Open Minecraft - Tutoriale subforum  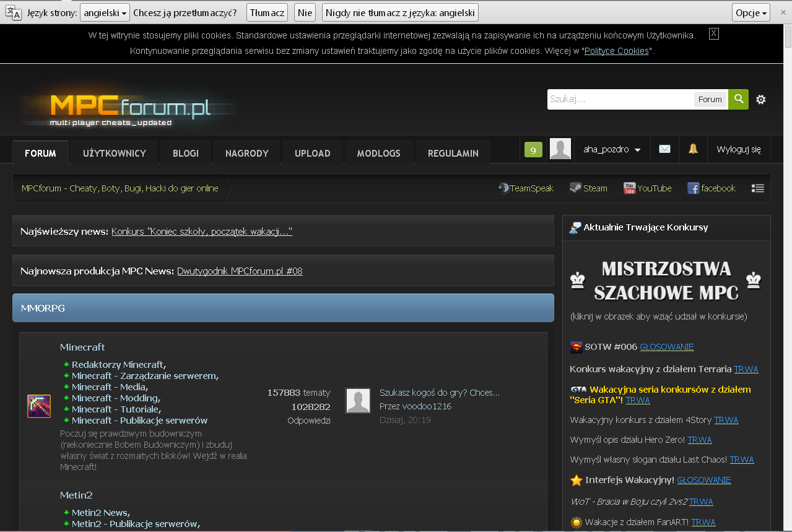pos(116,409)
